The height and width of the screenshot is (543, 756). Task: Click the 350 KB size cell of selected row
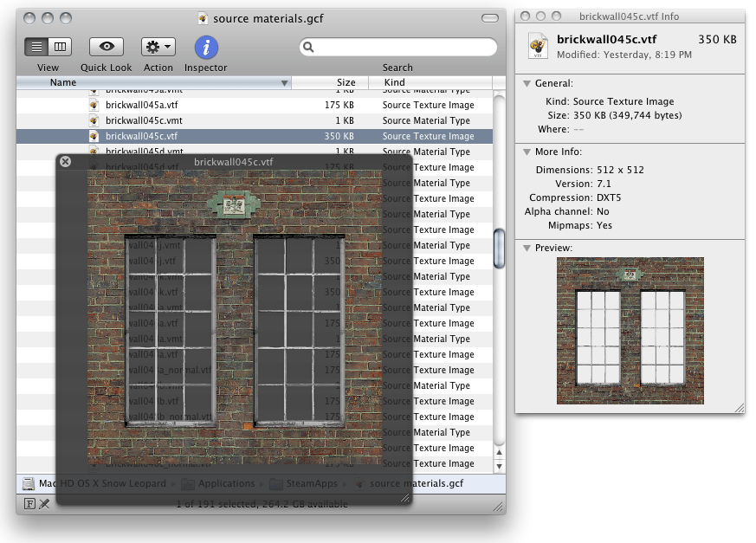[x=339, y=136]
